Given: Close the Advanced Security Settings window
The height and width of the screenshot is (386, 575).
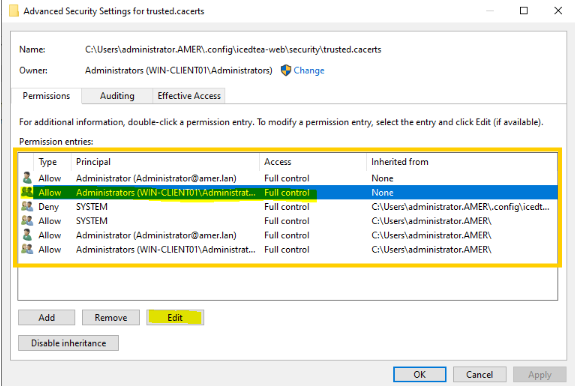Looking at the screenshot, I should pyautogui.click(x=558, y=11).
